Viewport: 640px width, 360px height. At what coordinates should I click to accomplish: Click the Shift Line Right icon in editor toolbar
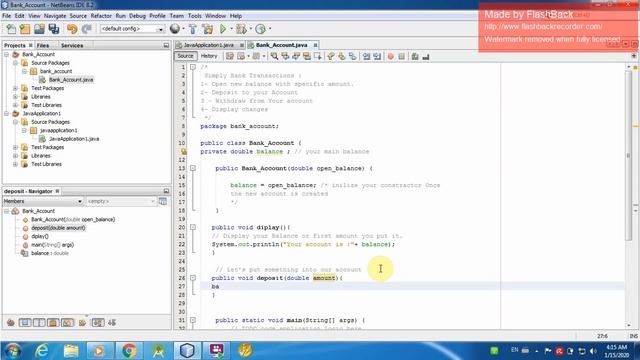click(x=377, y=56)
